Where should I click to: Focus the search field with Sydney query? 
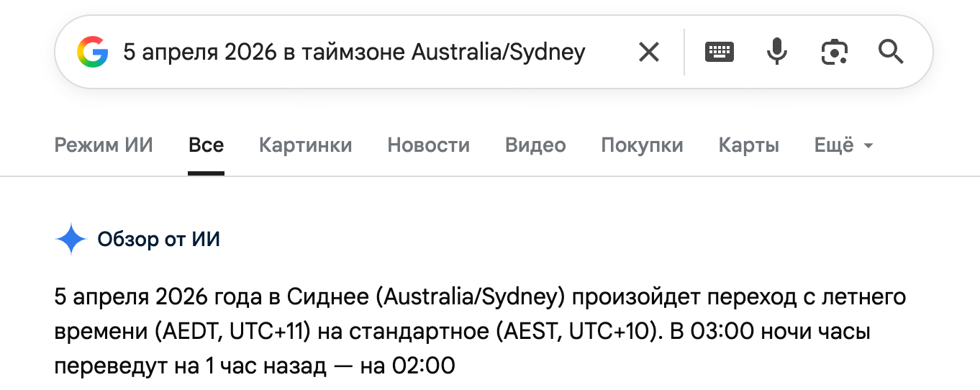coord(354,52)
